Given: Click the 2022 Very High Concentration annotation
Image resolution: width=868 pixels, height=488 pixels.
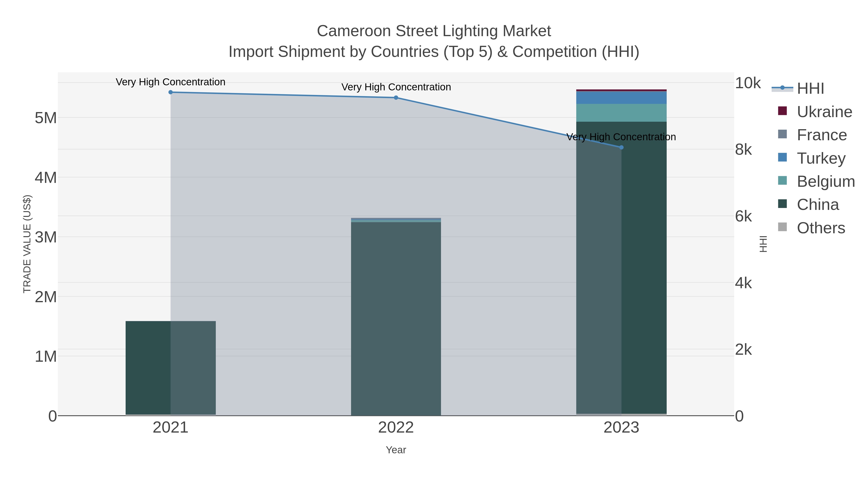Looking at the screenshot, I should click(x=396, y=87).
